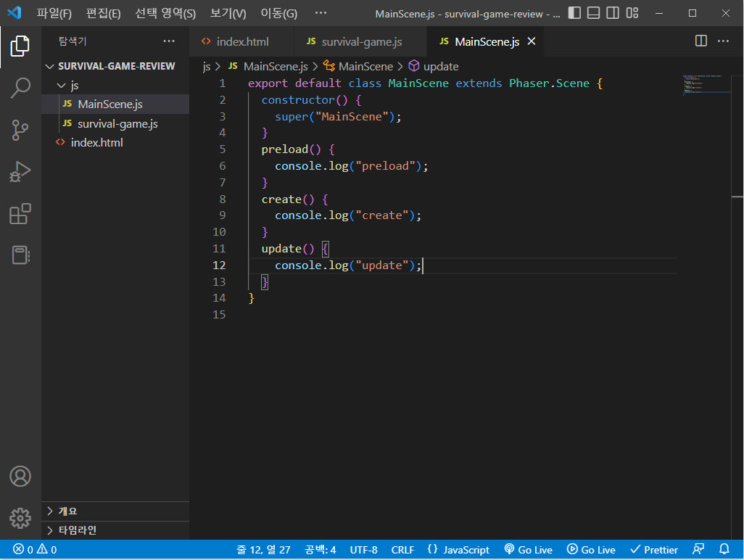Open survival-game.js in the file tree

click(115, 124)
